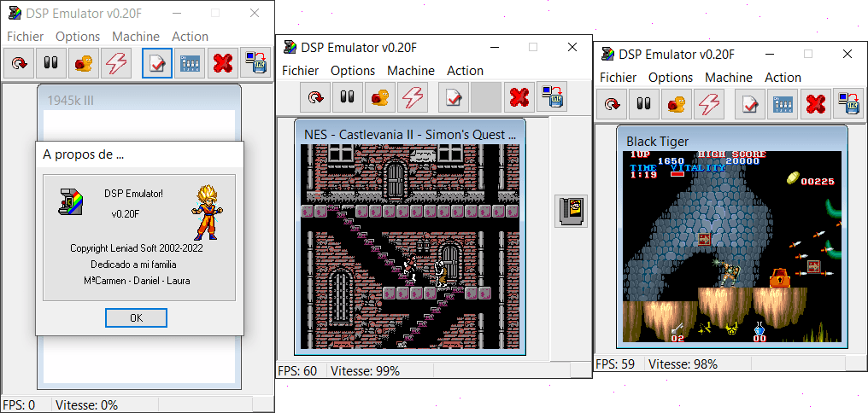The width and height of the screenshot is (868, 413).
Task: Click 1945k III inner window title
Action: click(70, 101)
